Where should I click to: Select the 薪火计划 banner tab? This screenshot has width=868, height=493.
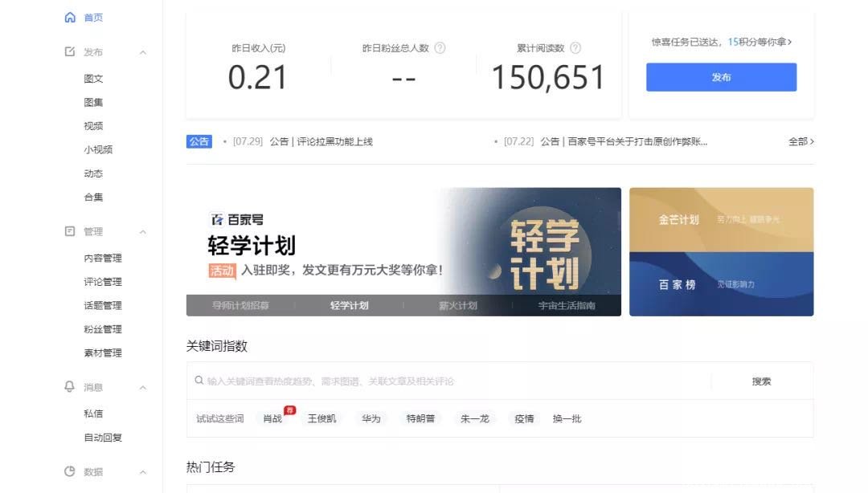(458, 305)
